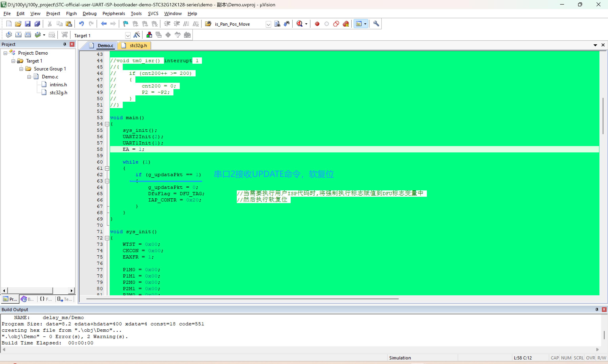Screen dimensions: 608x364
Task: Select intrins.h in project tree
Action: pyautogui.click(x=58, y=85)
